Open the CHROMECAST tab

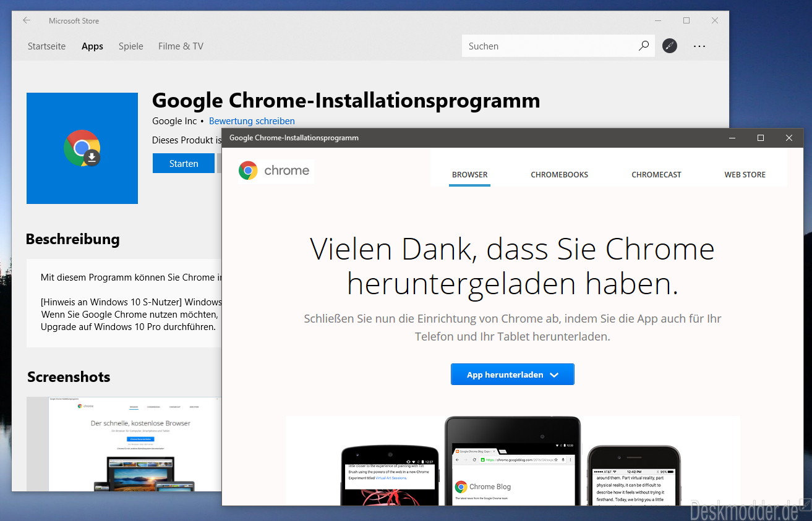click(x=656, y=175)
